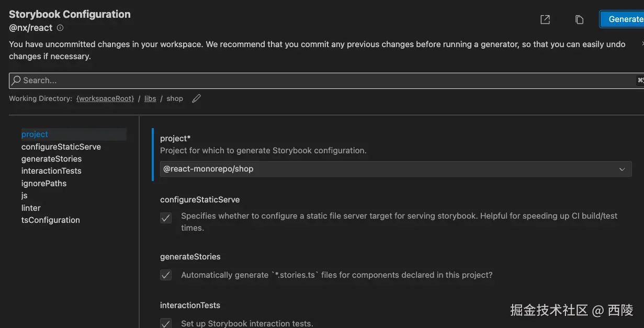The image size is (644, 328).
Task: Focus the Search options input field
Action: (324, 81)
